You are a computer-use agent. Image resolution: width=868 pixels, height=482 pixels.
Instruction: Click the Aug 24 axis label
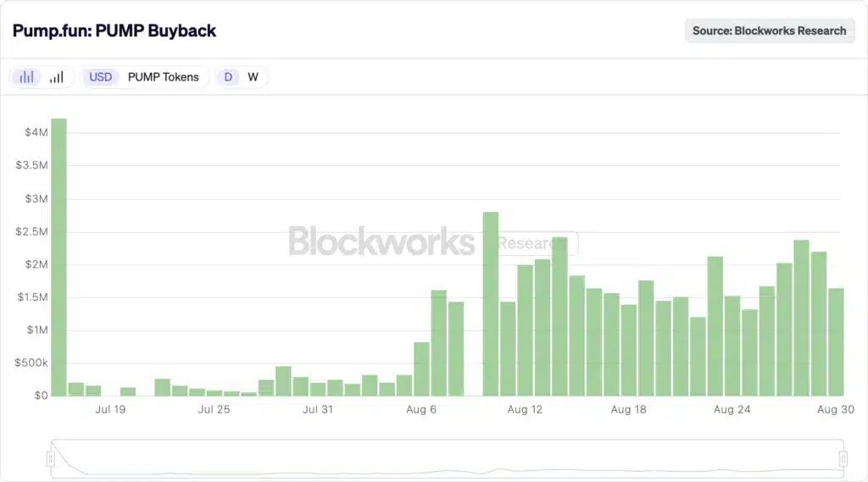pyautogui.click(x=732, y=409)
